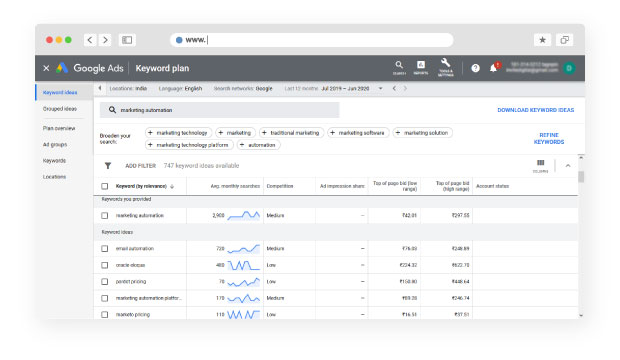Add 'marketing software' plus chip
This screenshot has width=620, height=360.
point(358,133)
